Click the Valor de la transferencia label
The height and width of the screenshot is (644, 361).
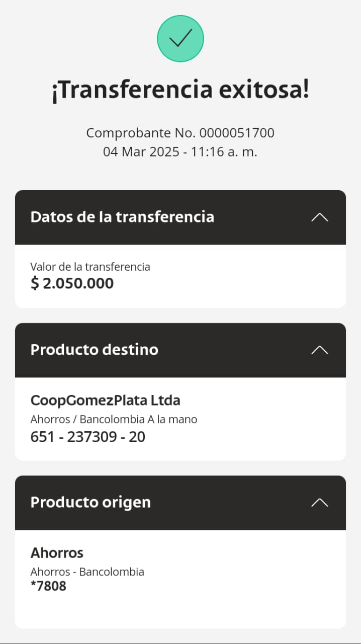coord(90,267)
